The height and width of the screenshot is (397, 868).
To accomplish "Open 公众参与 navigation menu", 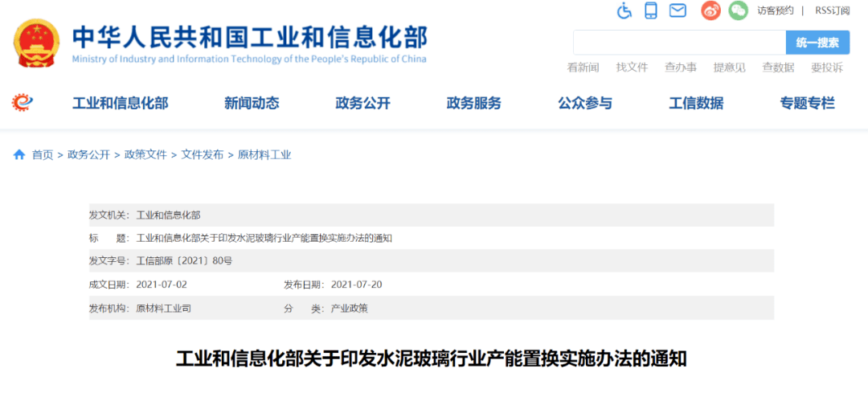I will click(x=585, y=103).
